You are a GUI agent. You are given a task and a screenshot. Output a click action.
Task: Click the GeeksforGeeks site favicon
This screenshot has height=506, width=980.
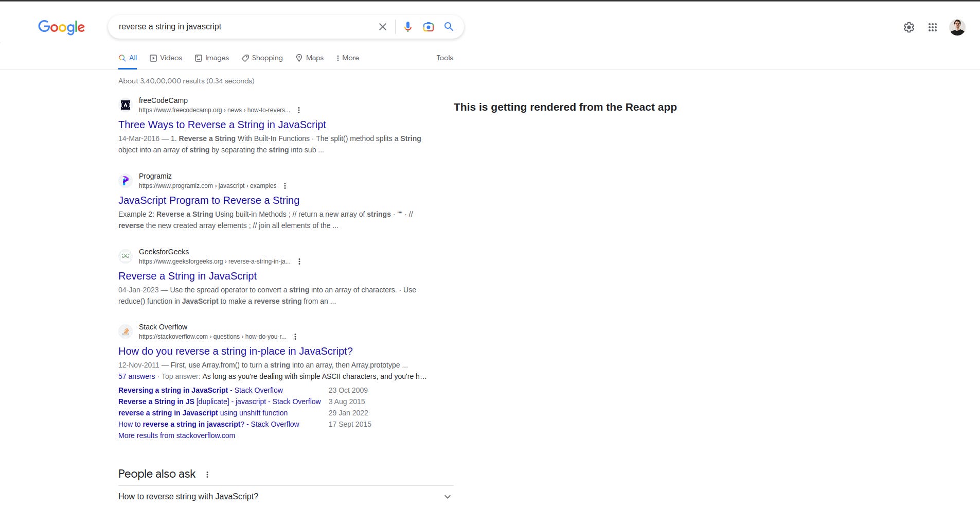coord(126,256)
